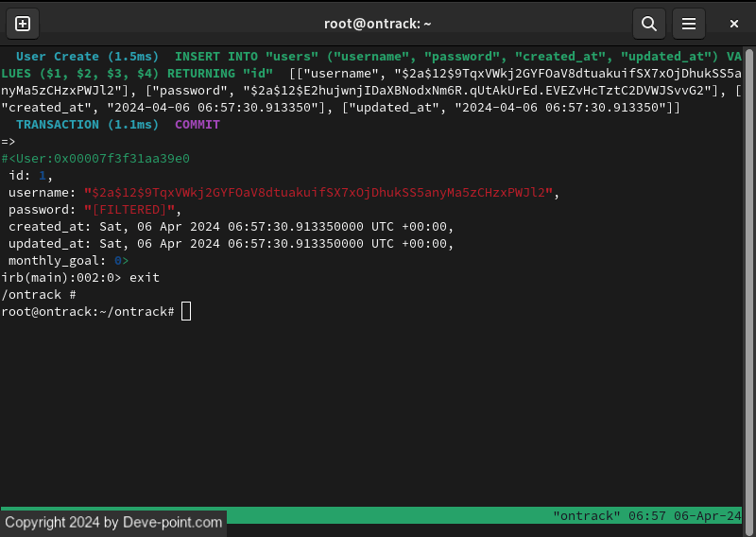Screen dimensions: 756x537
Task: Open a new terminal tab
Action: point(23,24)
